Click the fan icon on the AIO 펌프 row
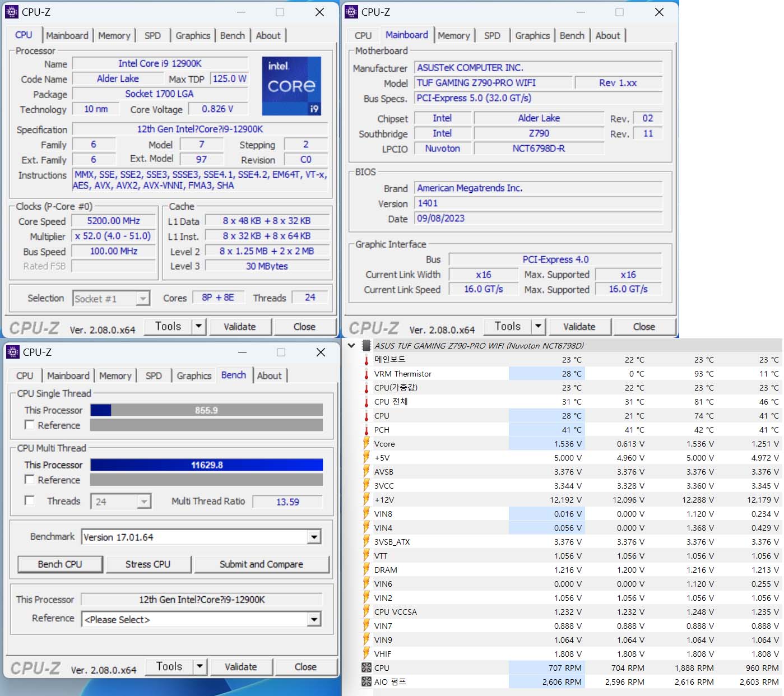Viewport: 784px width, 696px height. point(367,682)
